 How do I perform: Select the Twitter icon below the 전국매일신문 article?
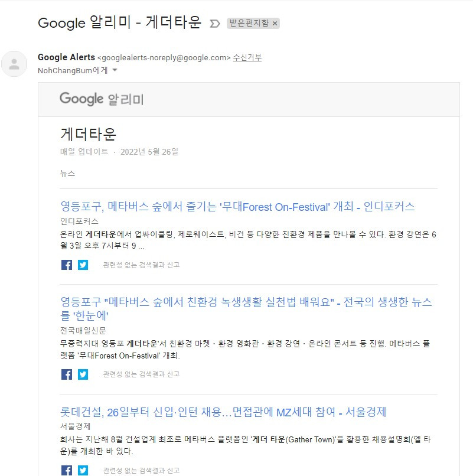point(83,374)
